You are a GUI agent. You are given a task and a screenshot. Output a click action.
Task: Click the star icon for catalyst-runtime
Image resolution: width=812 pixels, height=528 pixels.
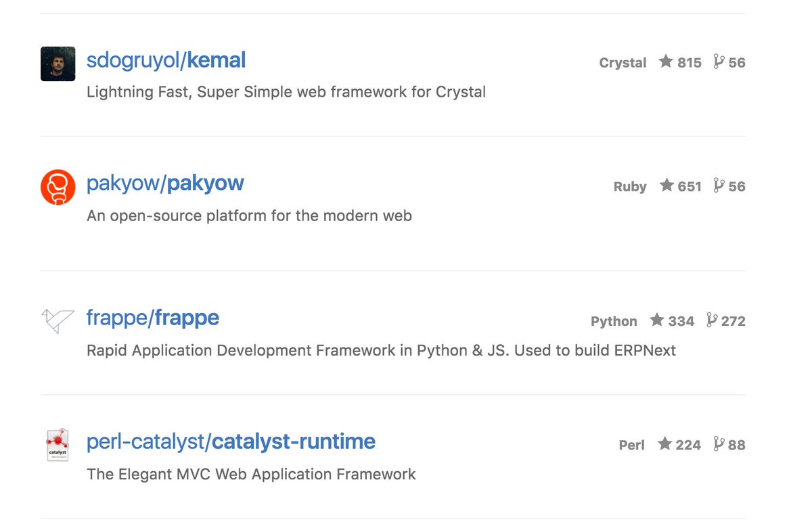[x=665, y=443]
